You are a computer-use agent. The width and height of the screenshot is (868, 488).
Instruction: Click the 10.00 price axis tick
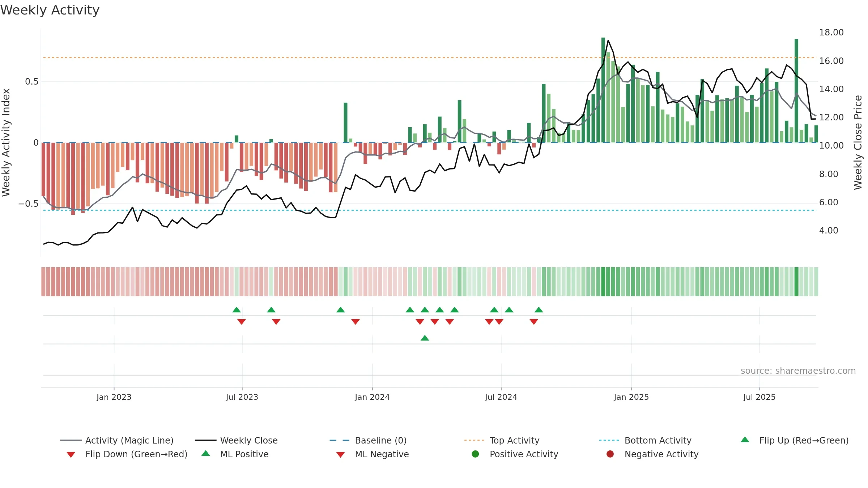(831, 145)
